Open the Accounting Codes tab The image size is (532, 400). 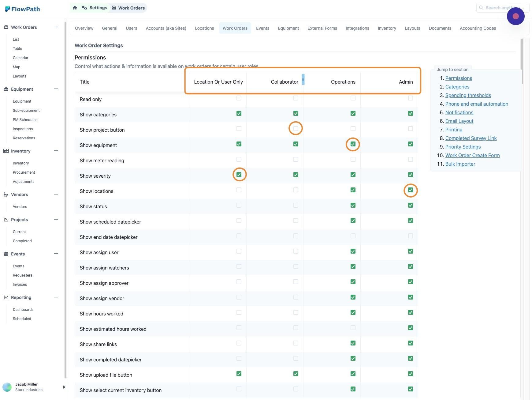[x=478, y=28]
